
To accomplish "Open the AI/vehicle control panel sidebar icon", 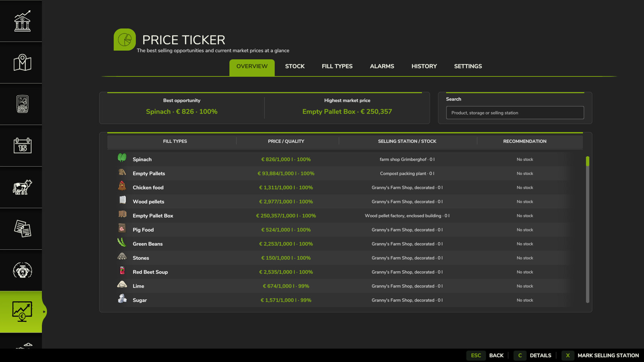I will click(x=22, y=104).
